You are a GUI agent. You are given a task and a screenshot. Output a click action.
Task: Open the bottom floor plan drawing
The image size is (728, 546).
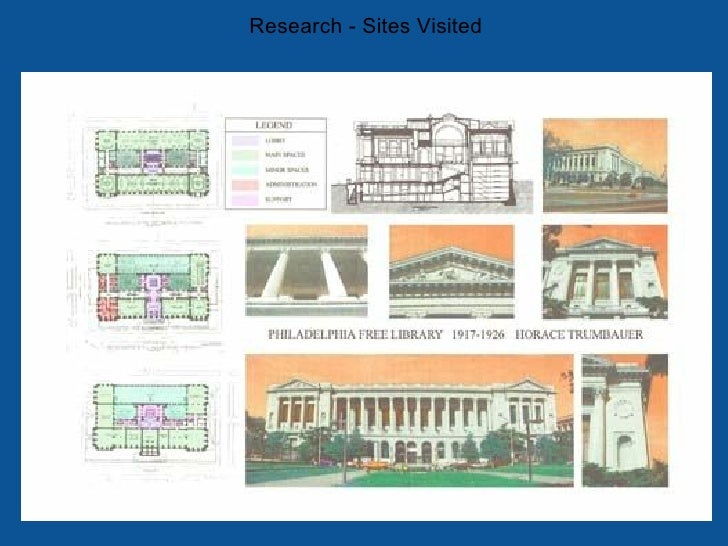pos(151,418)
